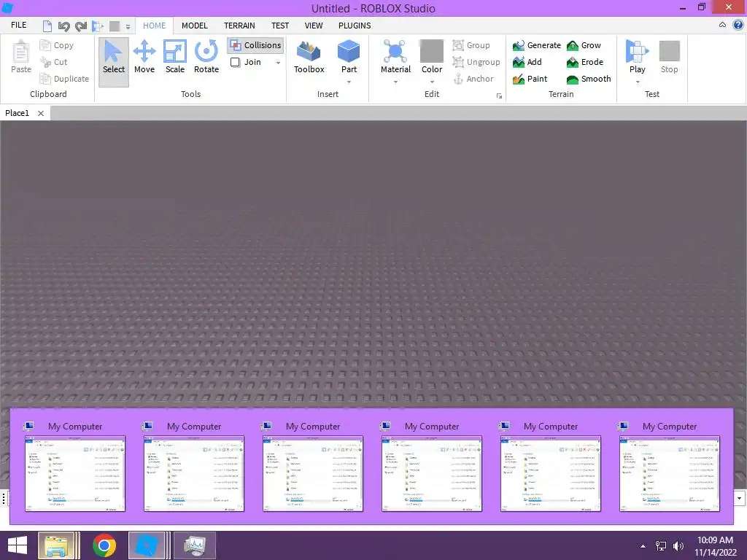Image resolution: width=747 pixels, height=560 pixels.
Task: Expand Edit group dialog launcher
Action: point(499,96)
